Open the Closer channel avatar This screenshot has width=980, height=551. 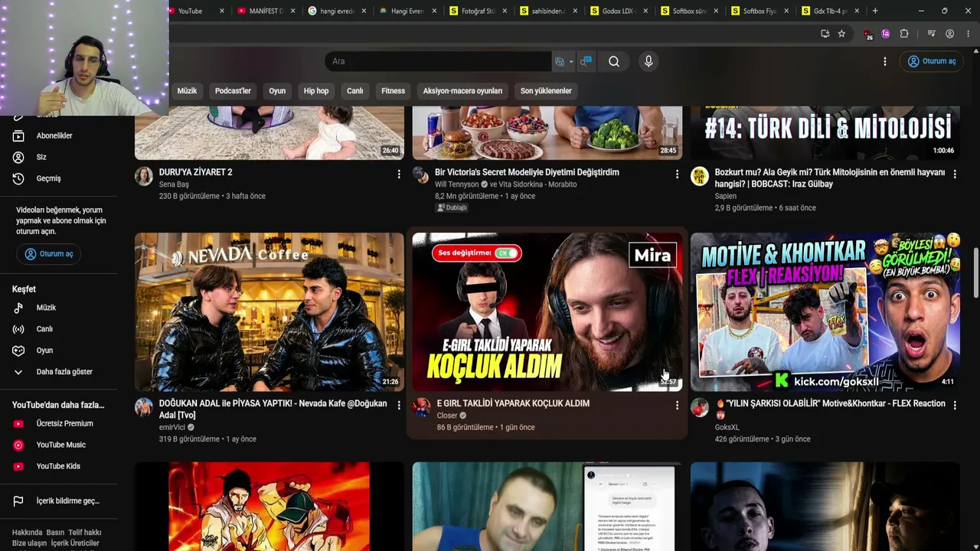tap(422, 407)
